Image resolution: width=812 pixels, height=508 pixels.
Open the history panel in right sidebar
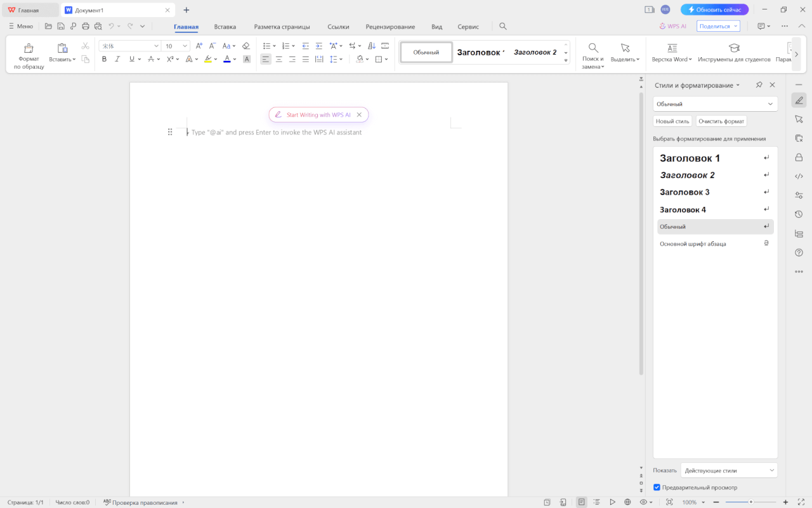(799, 214)
